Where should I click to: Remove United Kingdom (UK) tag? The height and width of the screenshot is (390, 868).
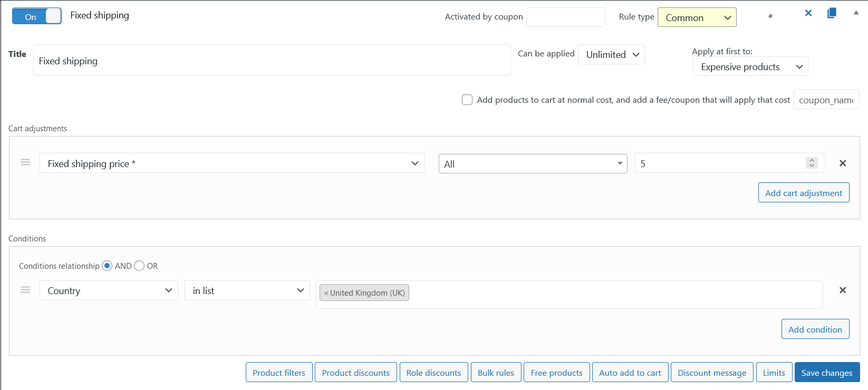click(326, 293)
